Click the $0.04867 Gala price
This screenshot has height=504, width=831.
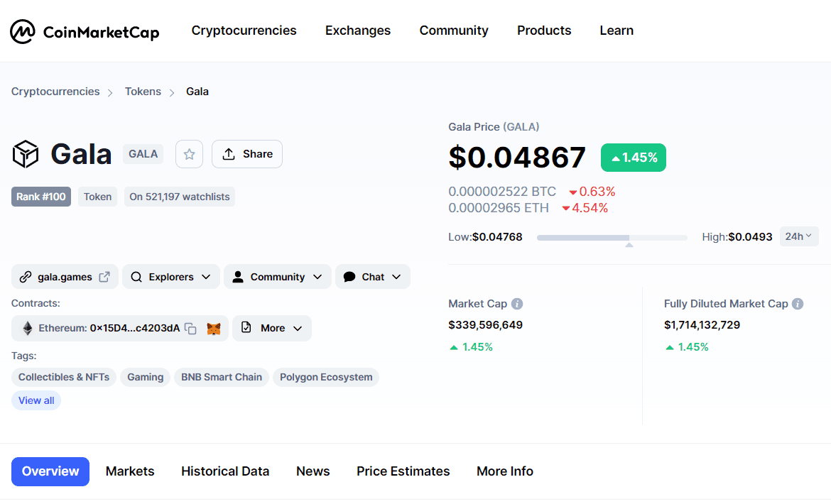[517, 158]
